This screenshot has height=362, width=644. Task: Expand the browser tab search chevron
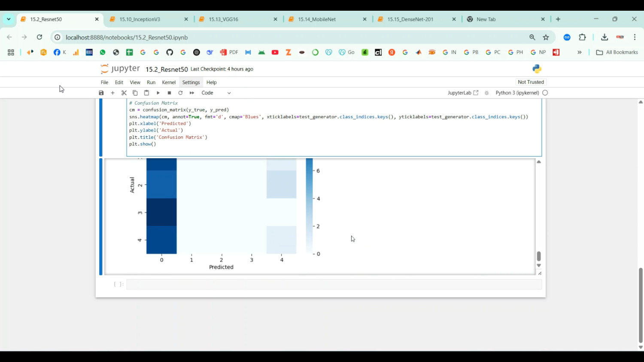click(x=9, y=19)
